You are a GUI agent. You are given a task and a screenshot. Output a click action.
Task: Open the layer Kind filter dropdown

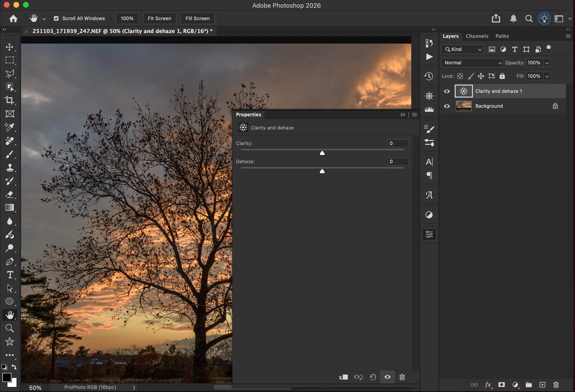click(462, 50)
